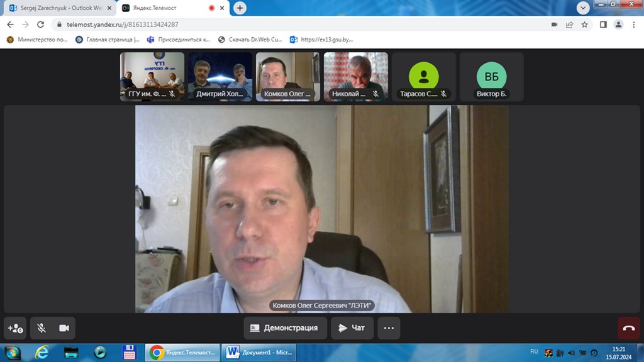
Task: End the call with red hang-up button
Action: (x=628, y=328)
